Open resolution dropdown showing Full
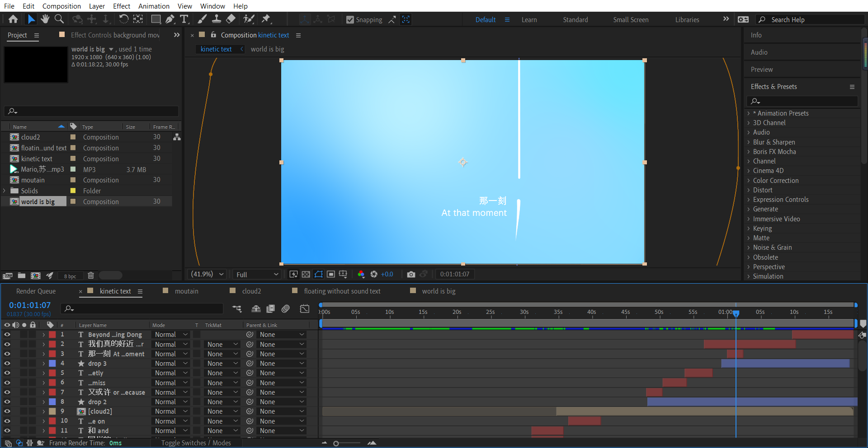 [x=257, y=275]
